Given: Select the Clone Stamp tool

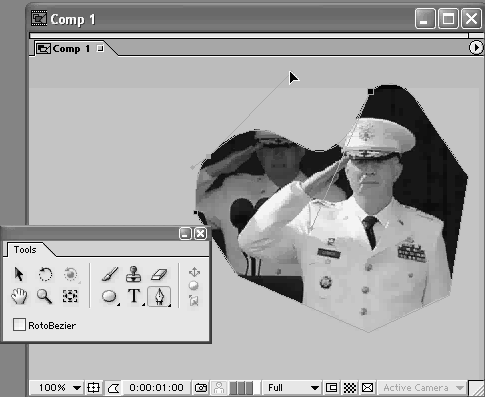Looking at the screenshot, I should coord(134,274).
